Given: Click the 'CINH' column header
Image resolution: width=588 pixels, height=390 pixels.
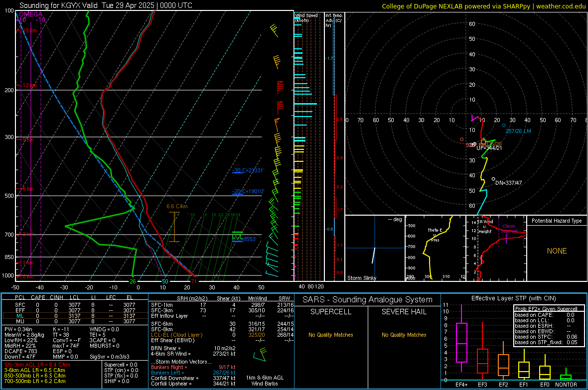Looking at the screenshot, I should coord(57,297).
